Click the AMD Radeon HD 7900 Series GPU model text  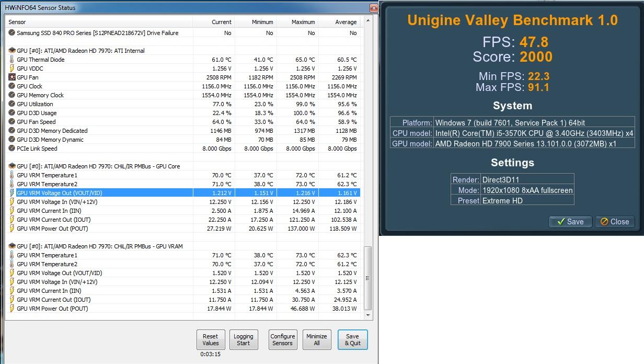click(x=526, y=143)
